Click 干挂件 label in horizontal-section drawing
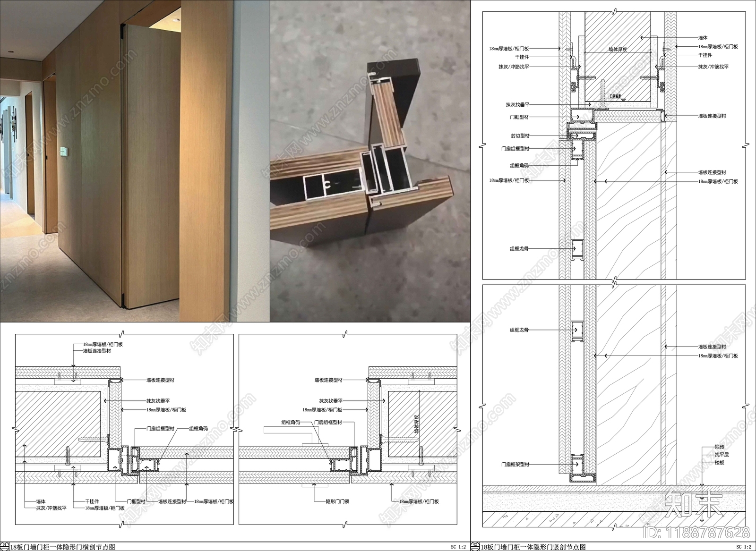This screenshot has height=551, width=756. [92, 501]
